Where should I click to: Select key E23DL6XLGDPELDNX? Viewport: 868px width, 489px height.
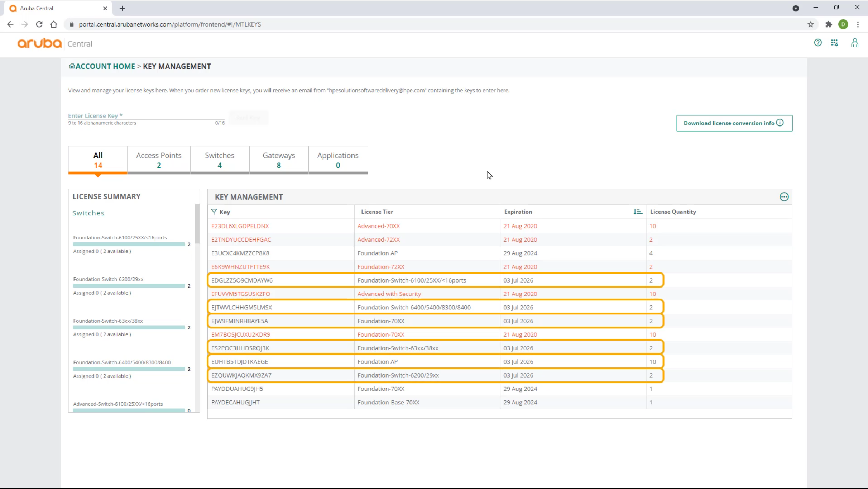click(240, 226)
